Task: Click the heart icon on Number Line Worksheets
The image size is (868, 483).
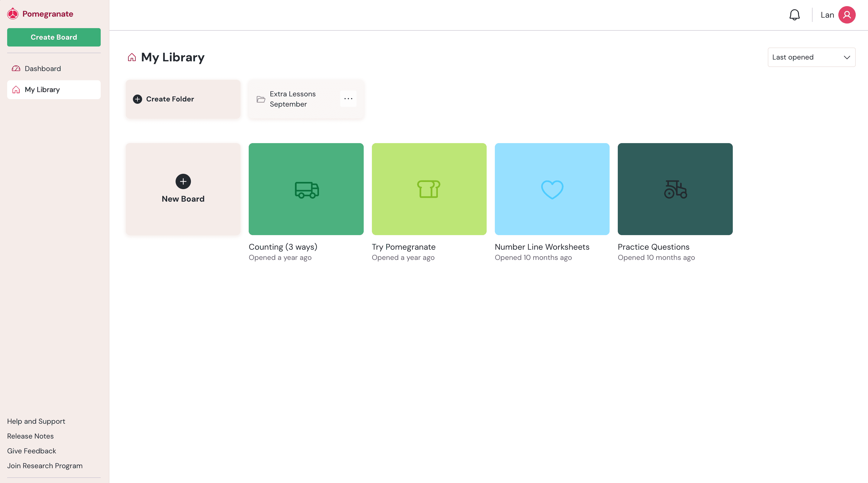Action: [552, 190]
